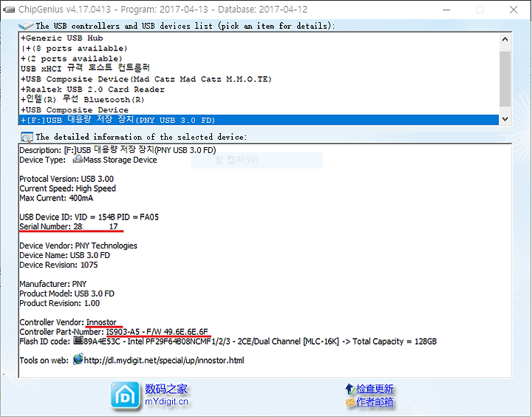
Task: Click the Mass Storage Device type icon
Action: (x=78, y=159)
